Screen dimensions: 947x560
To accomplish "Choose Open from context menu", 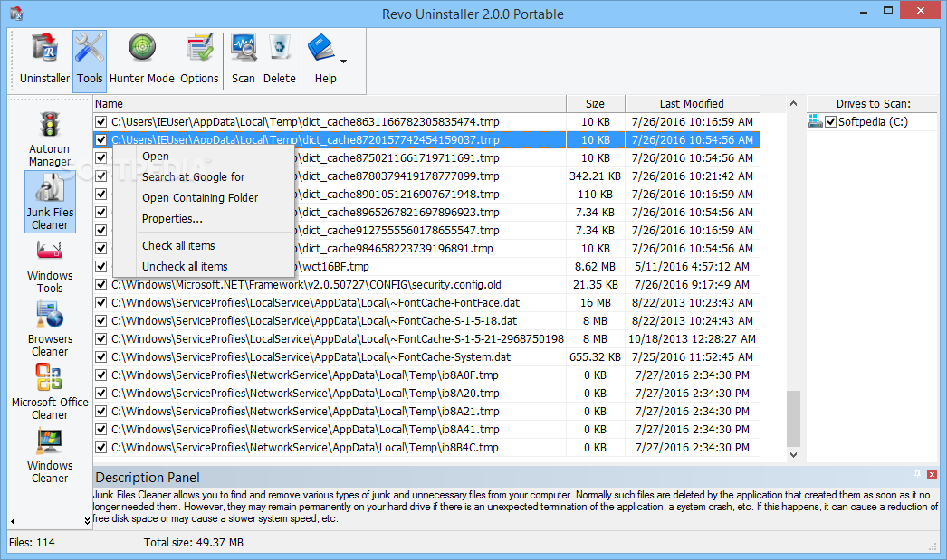I will pos(204,157).
